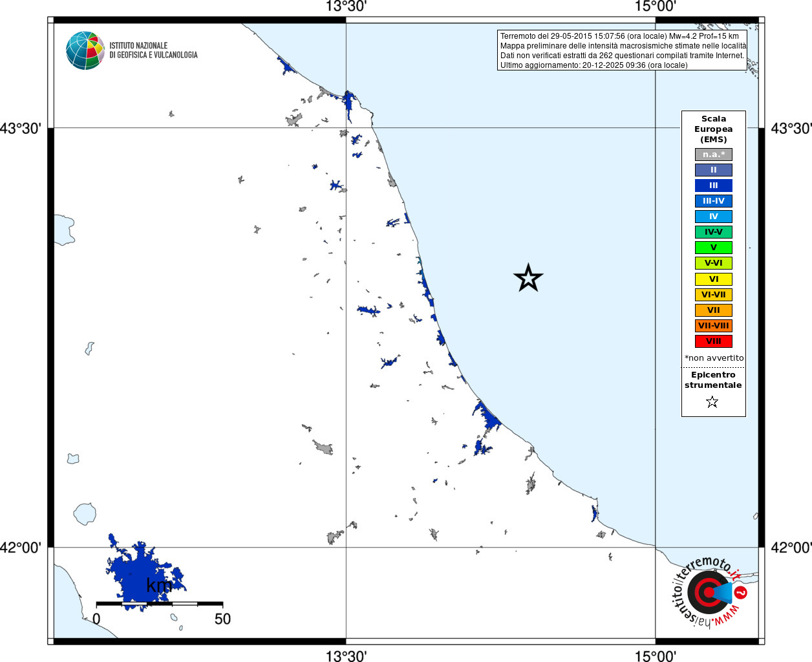Select the III-IV legend swatch
This screenshot has width=812, height=662.
[x=714, y=201]
